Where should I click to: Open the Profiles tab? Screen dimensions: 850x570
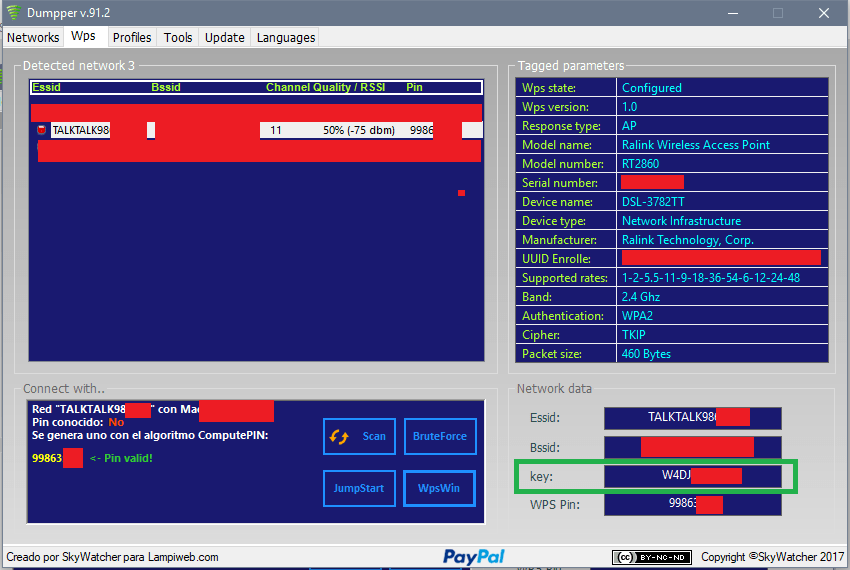(x=132, y=37)
